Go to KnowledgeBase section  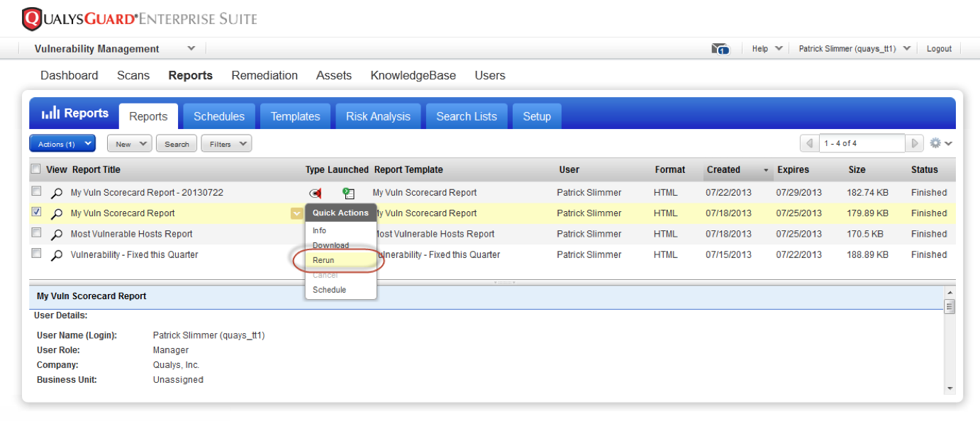(x=413, y=75)
